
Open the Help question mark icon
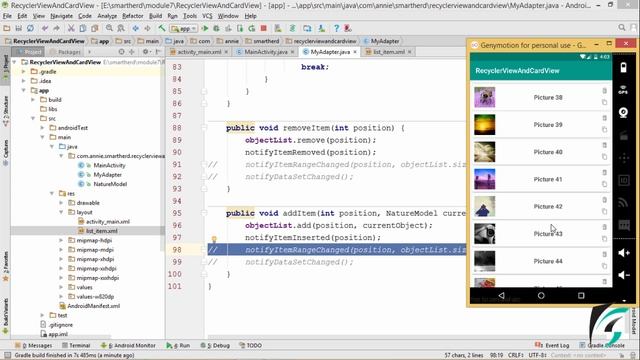coord(336,28)
